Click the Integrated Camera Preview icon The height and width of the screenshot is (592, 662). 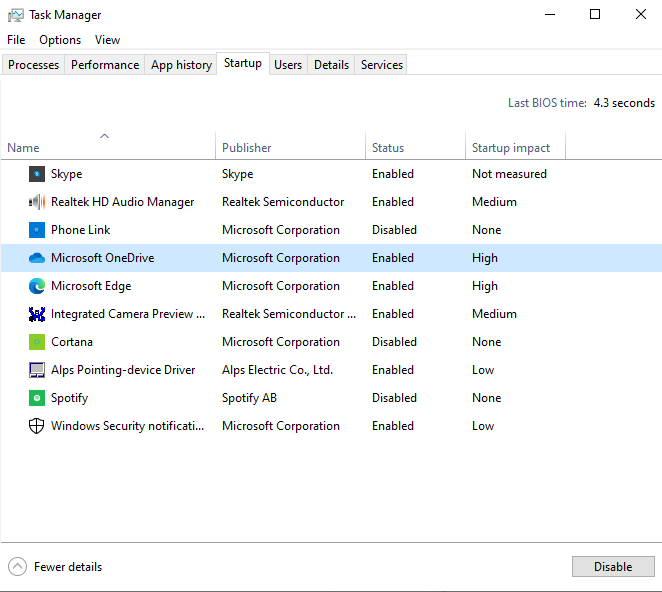pyautogui.click(x=37, y=314)
